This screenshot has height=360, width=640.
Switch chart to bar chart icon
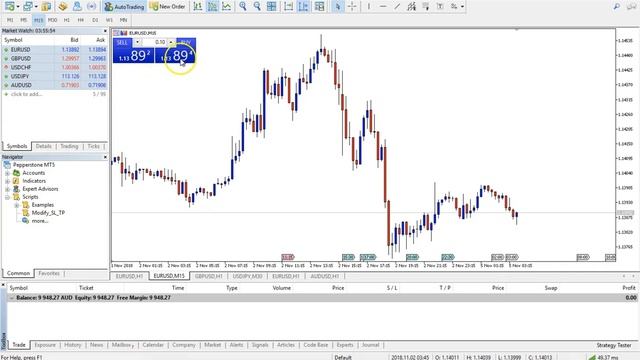click(198, 7)
